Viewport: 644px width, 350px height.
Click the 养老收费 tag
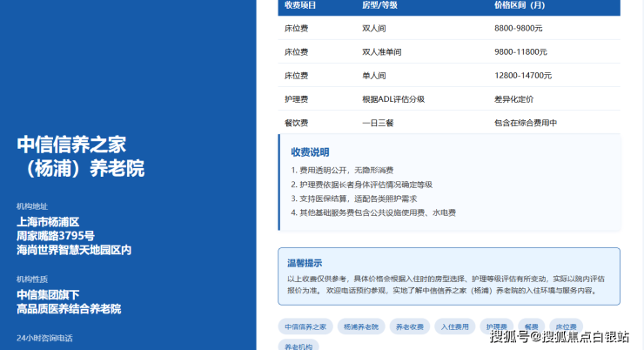[x=410, y=326]
